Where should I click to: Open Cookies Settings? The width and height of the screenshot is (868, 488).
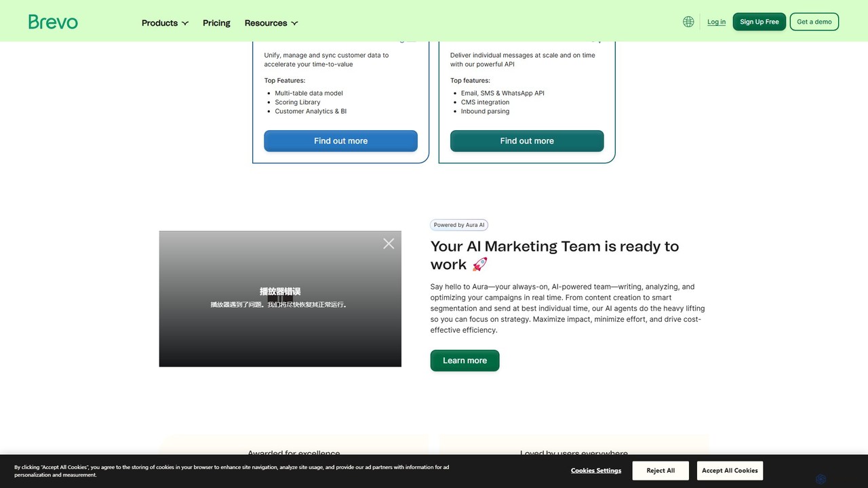tap(596, 470)
